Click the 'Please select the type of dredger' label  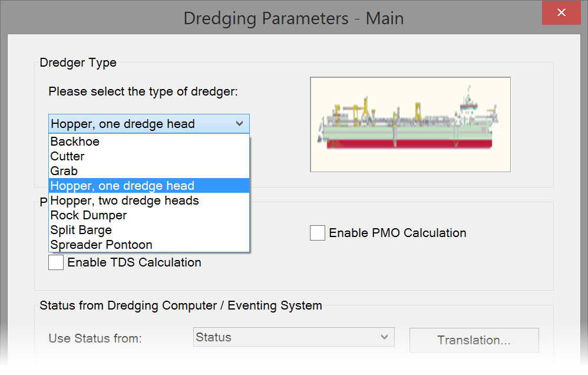tap(143, 91)
